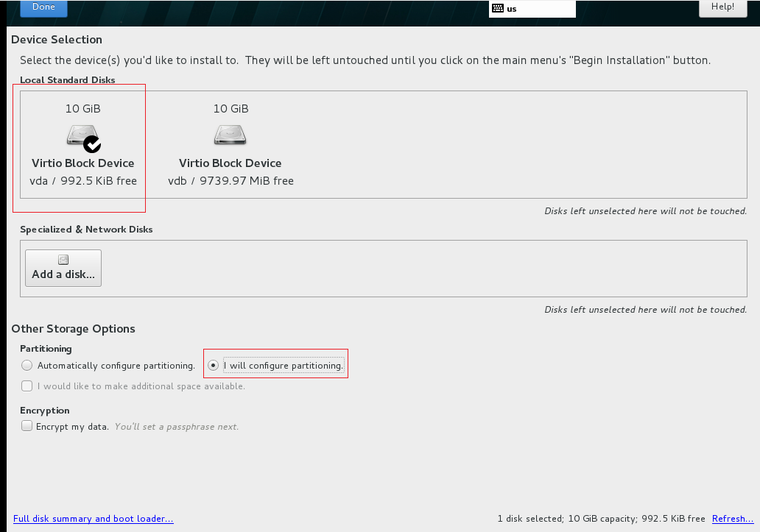This screenshot has width=760, height=532.
Task: Click the Add a disk... button
Action: (x=63, y=268)
